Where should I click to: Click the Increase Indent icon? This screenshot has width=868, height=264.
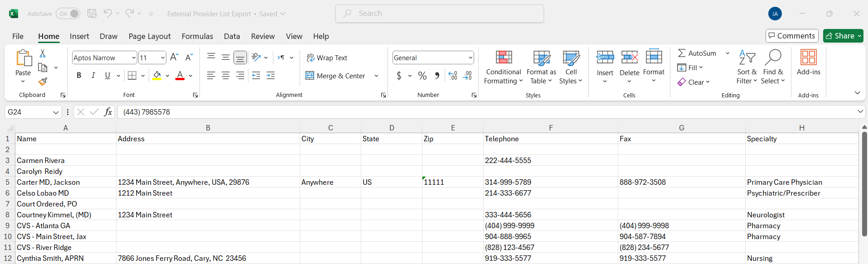[271, 76]
